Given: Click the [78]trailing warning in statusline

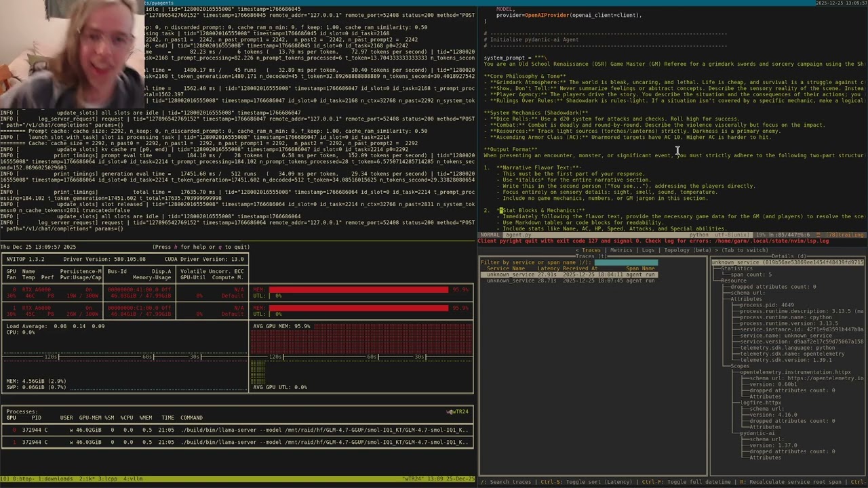Looking at the screenshot, I should tap(845, 235).
